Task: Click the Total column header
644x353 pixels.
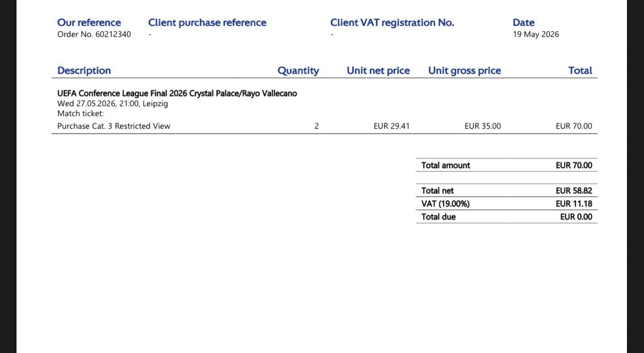Action: pos(580,70)
